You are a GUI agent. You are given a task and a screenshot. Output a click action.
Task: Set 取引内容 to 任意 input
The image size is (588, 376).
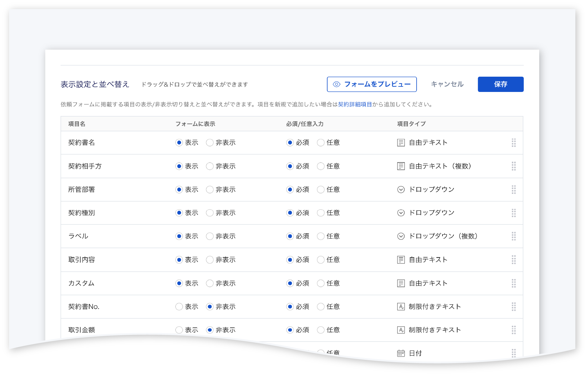pyautogui.click(x=321, y=260)
